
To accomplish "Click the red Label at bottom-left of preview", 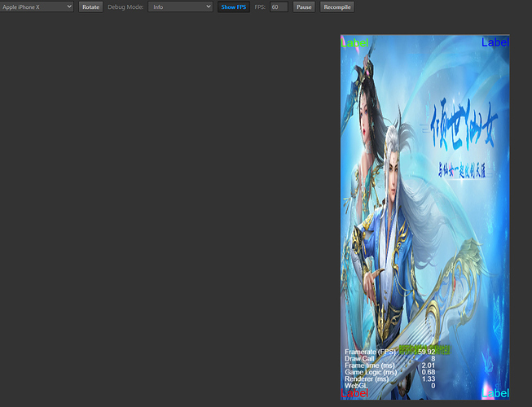I will [x=354, y=393].
